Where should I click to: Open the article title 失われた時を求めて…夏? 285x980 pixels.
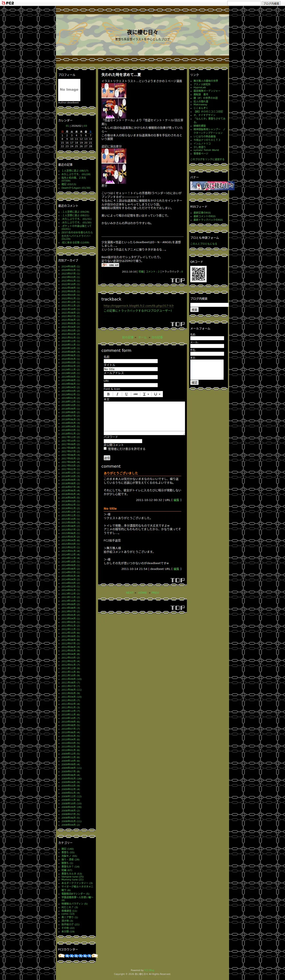[x=121, y=75]
